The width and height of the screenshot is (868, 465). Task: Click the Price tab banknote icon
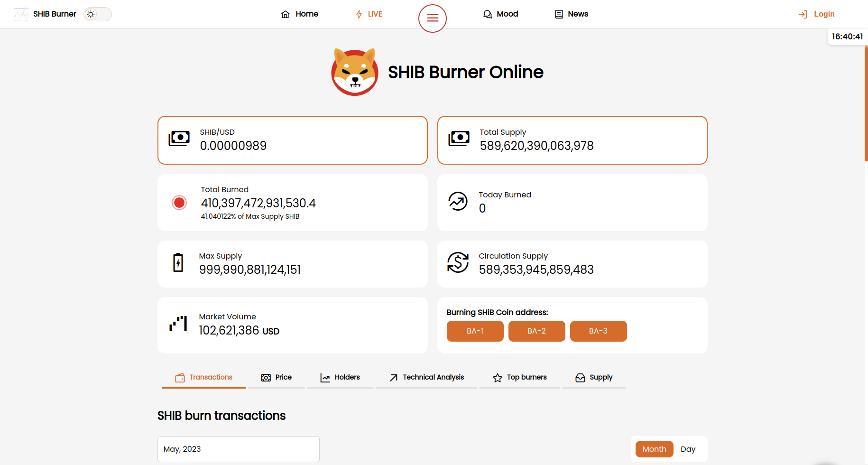266,378
